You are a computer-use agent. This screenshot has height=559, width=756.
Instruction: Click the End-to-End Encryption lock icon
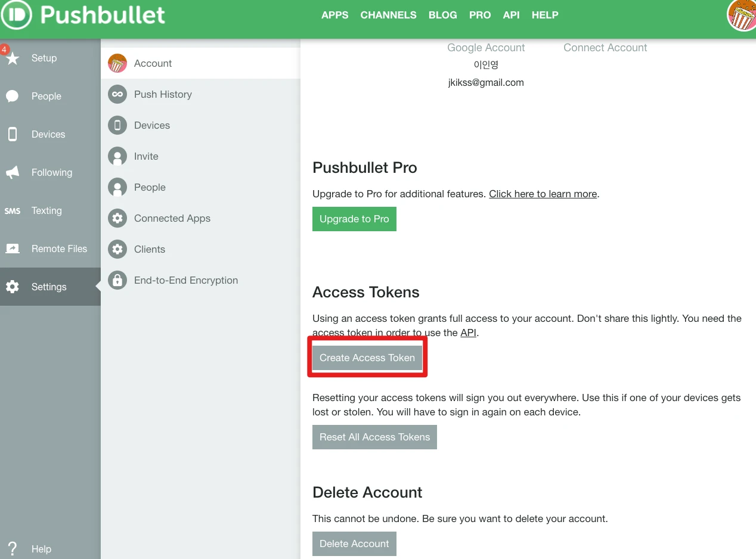pos(117,280)
